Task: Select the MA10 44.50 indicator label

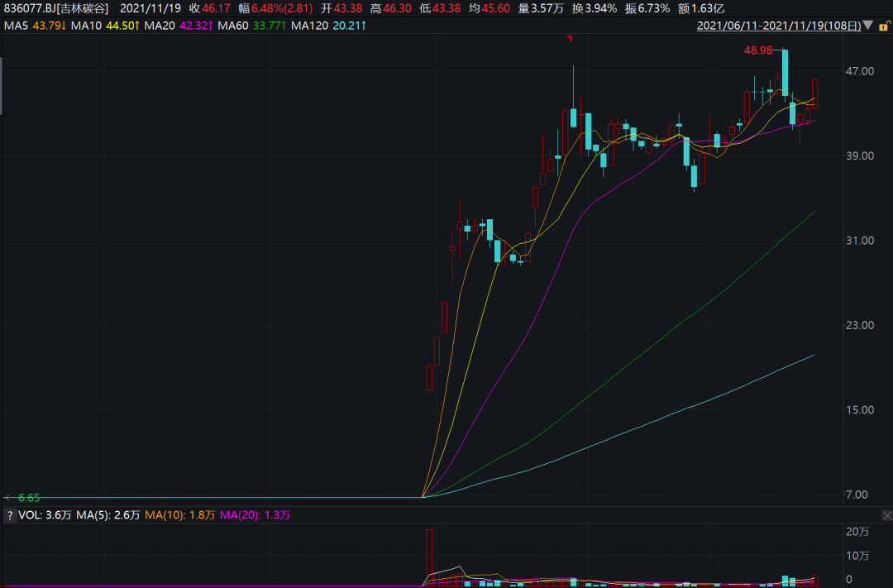Action: point(105,26)
